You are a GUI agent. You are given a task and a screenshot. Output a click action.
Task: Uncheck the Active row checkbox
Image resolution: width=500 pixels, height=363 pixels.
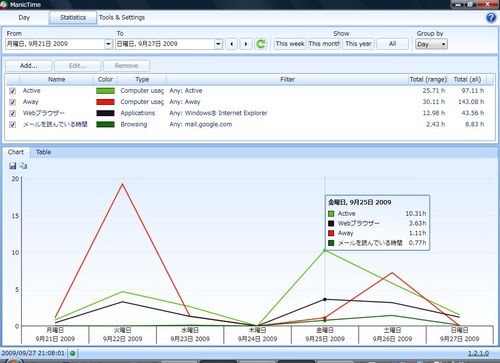[13, 91]
